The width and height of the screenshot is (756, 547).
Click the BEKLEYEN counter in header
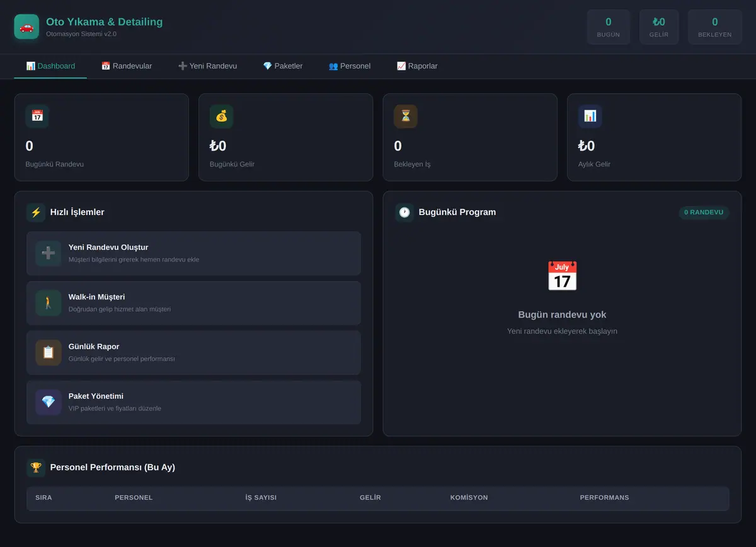pyautogui.click(x=715, y=27)
